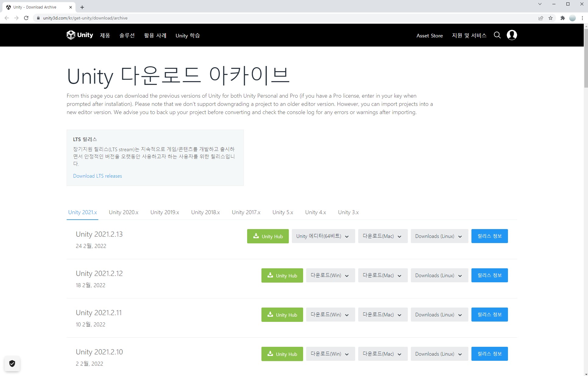
Task: Switch to the Unity 5.x tab
Action: [x=283, y=212]
